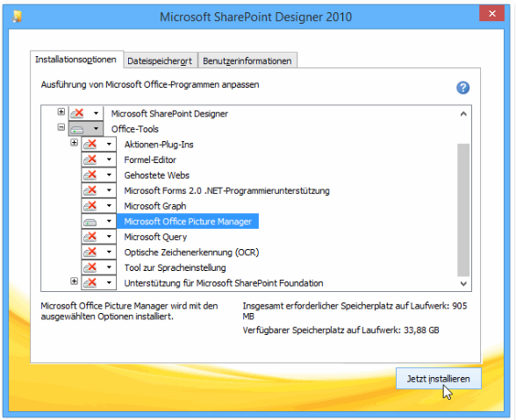The image size is (516, 420).
Task: Click the red X icon beside Gehostete Webs
Action: pyautogui.click(x=90, y=175)
